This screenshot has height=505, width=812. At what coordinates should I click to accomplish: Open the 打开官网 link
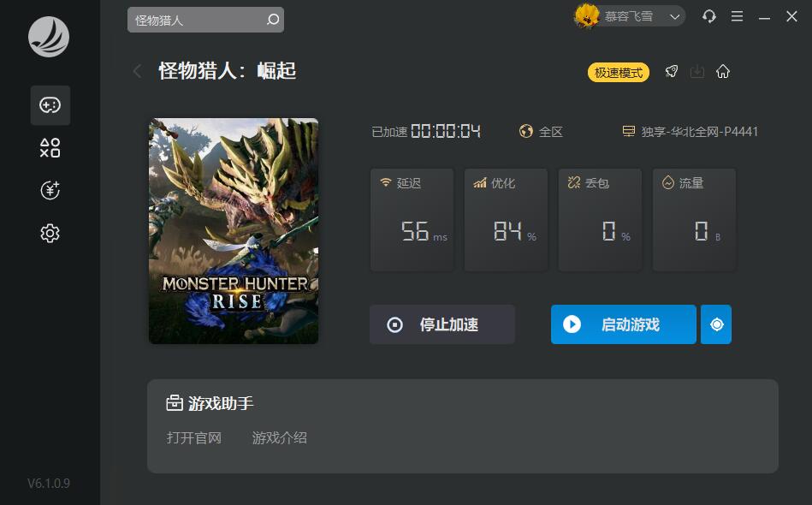pyautogui.click(x=194, y=437)
